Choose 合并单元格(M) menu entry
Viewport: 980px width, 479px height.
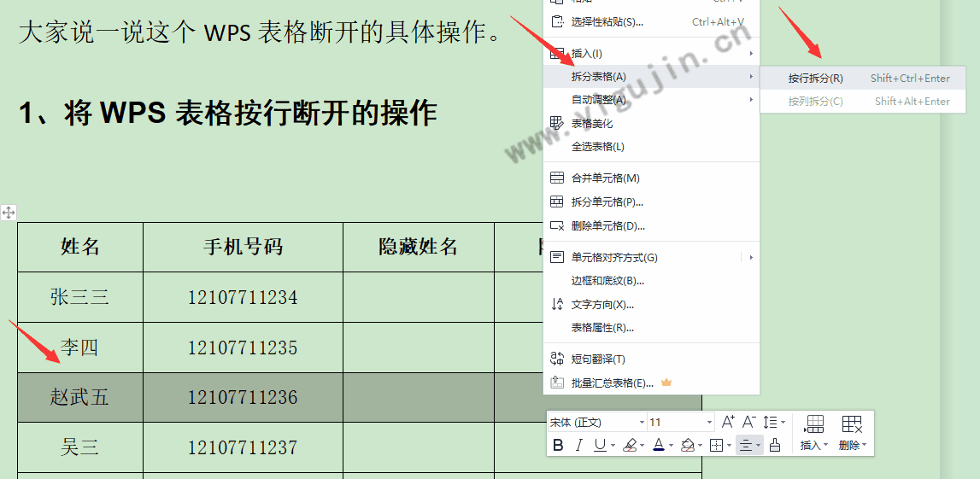click(651, 178)
